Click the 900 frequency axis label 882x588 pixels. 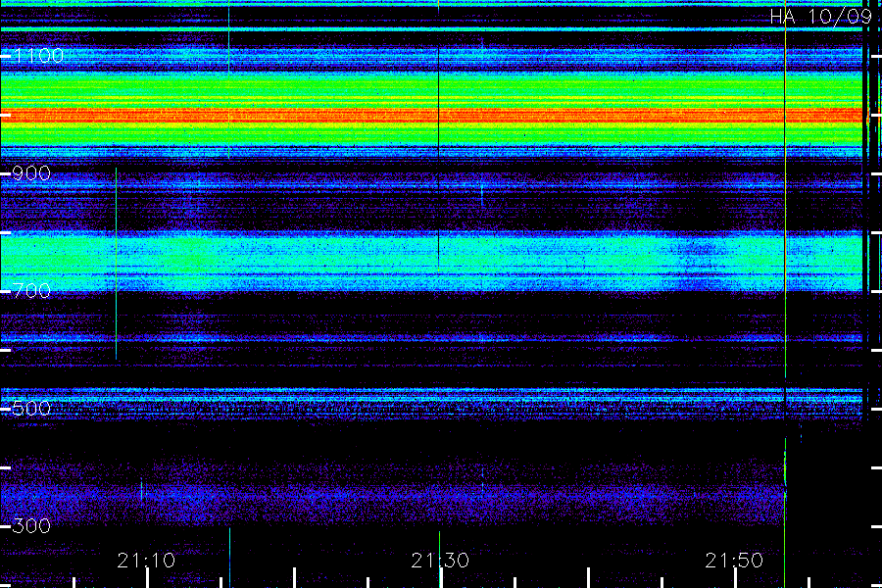(31, 173)
